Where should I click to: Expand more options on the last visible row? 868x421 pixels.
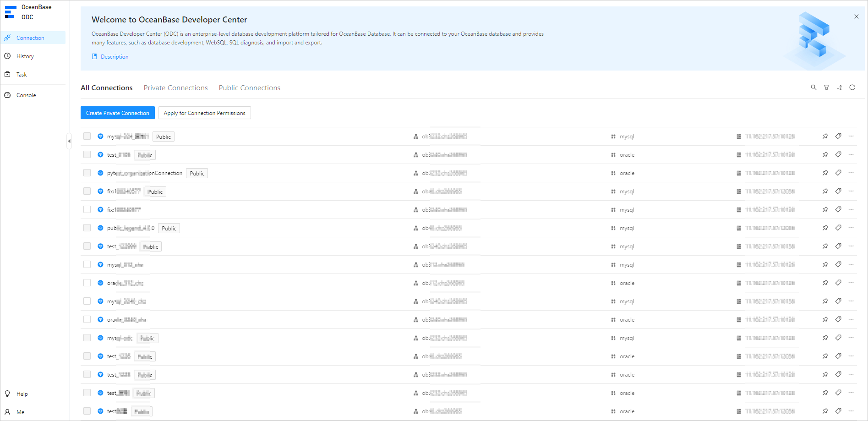[851, 411]
